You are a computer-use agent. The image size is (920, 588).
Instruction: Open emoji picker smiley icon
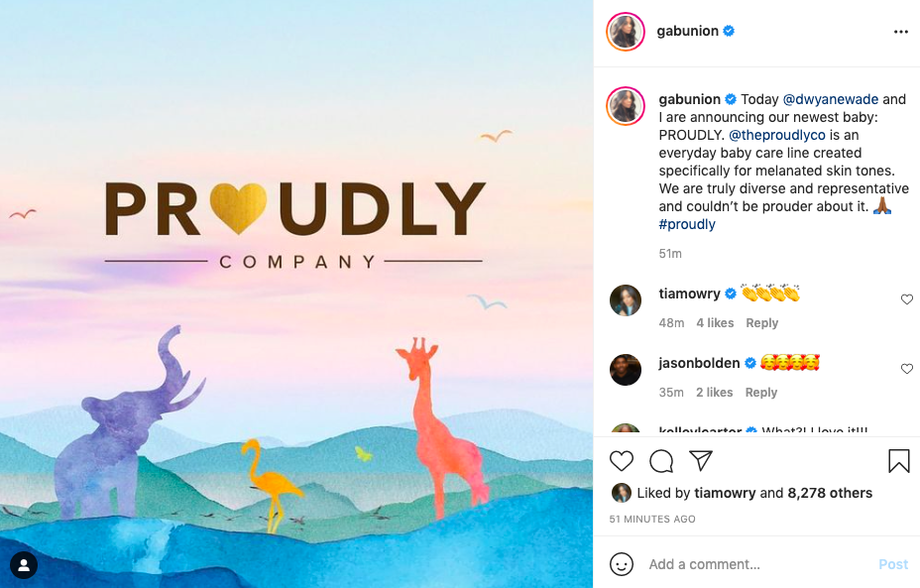[622, 564]
